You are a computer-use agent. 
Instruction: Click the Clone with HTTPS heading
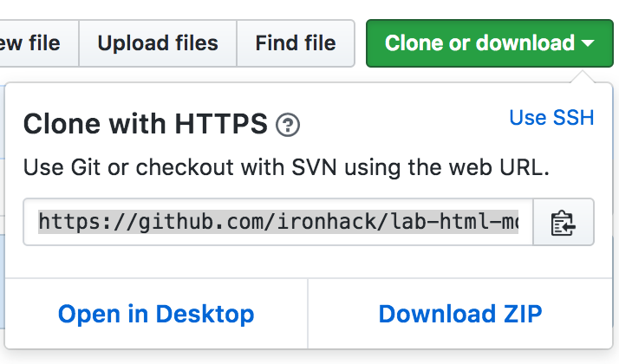[x=145, y=125]
